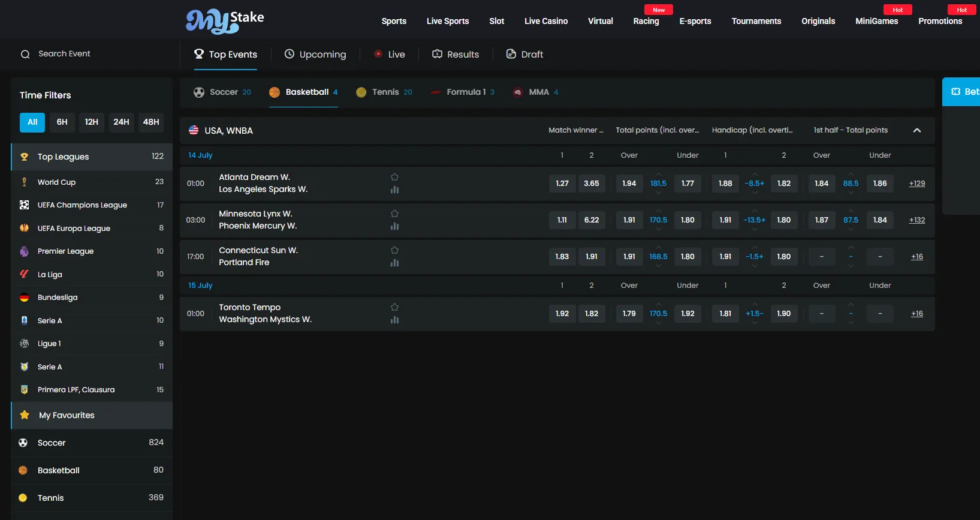Open statistics icon for Atlanta Dream W. match

pyautogui.click(x=394, y=190)
